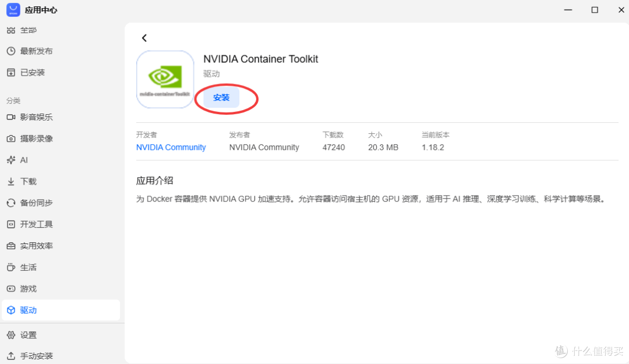629x364 pixels.
Task: Select the 影音娱乐 category
Action: pyautogui.click(x=37, y=117)
